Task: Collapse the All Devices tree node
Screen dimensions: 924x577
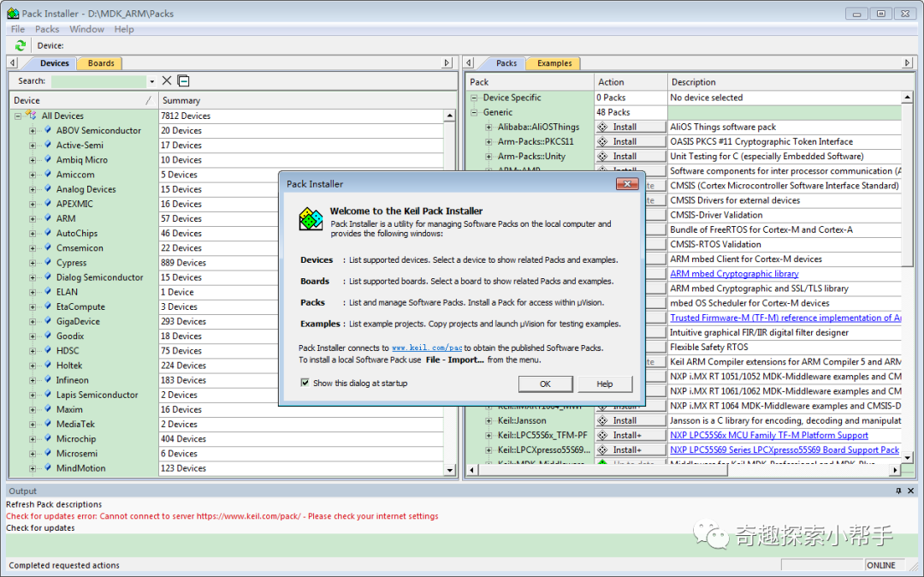Action: tap(18, 116)
